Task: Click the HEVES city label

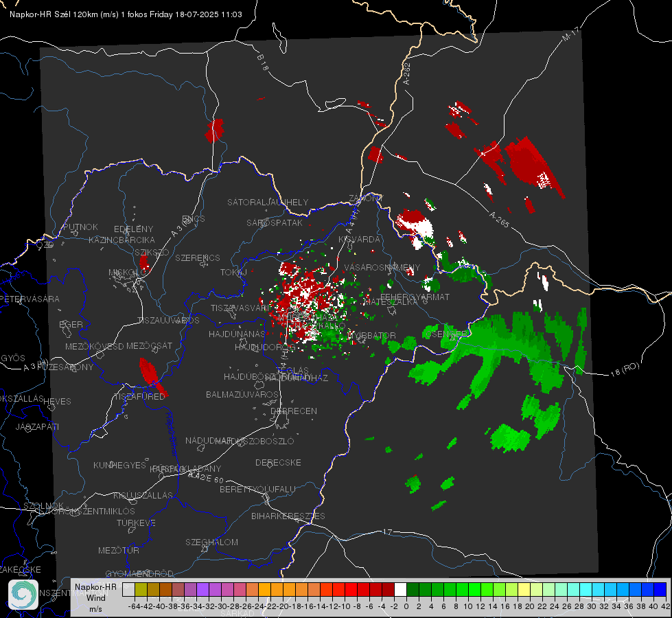Action: click(x=58, y=402)
